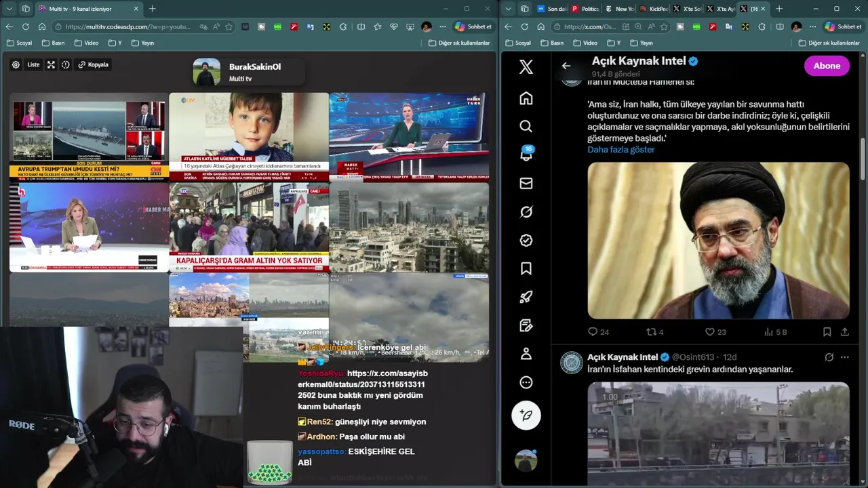Image resolution: width=868 pixels, height=488 pixels.
Task: Open new tab in left Multi tv browser
Action: (x=152, y=9)
